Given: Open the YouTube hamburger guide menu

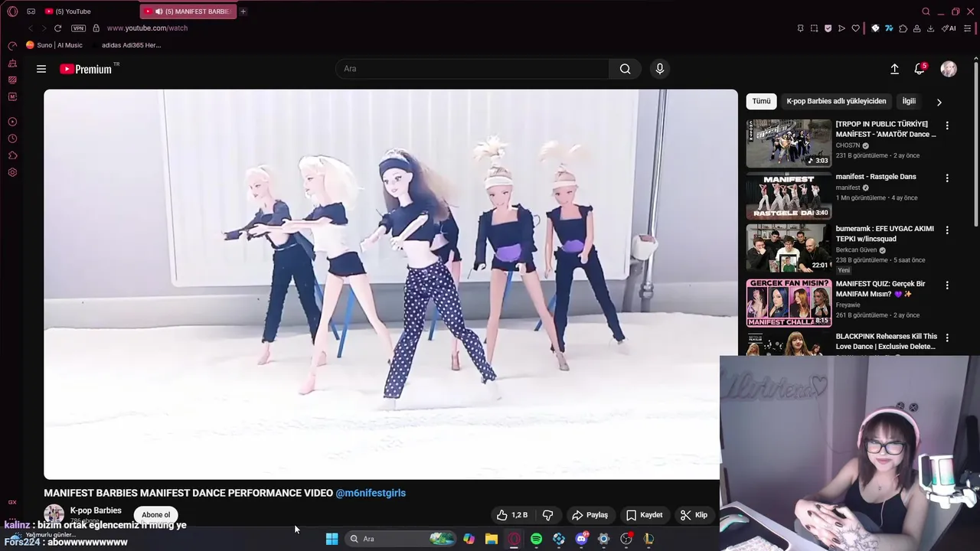Looking at the screenshot, I should pos(41,69).
